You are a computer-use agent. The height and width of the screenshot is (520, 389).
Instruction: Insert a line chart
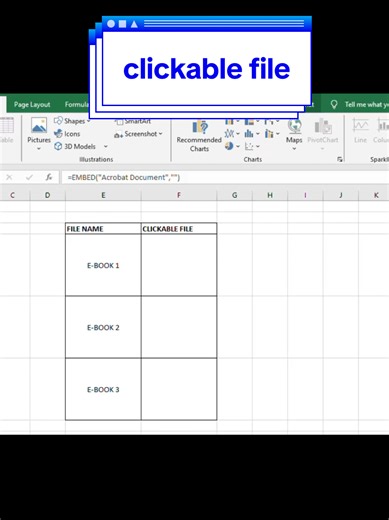[x=229, y=134]
